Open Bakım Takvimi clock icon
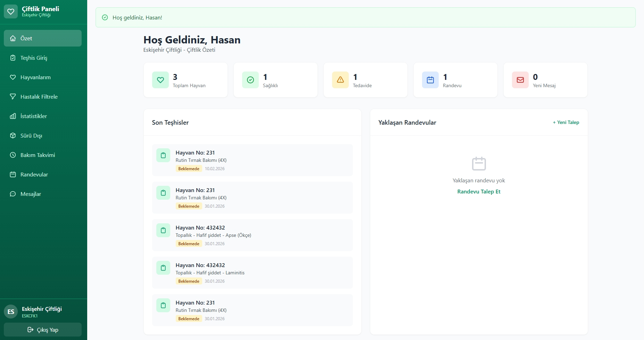Viewport: 644px width, 340px height. 13,155
